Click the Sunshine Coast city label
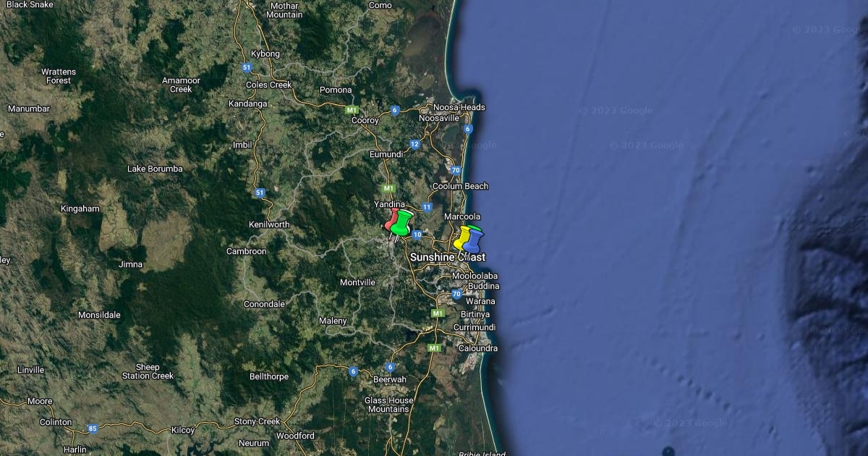Viewport: 868px width, 456px height. click(447, 257)
